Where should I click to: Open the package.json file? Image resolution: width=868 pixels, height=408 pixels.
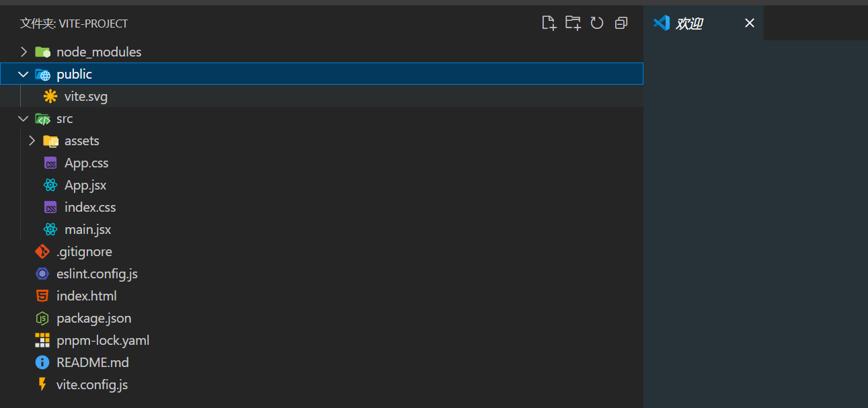(x=94, y=318)
